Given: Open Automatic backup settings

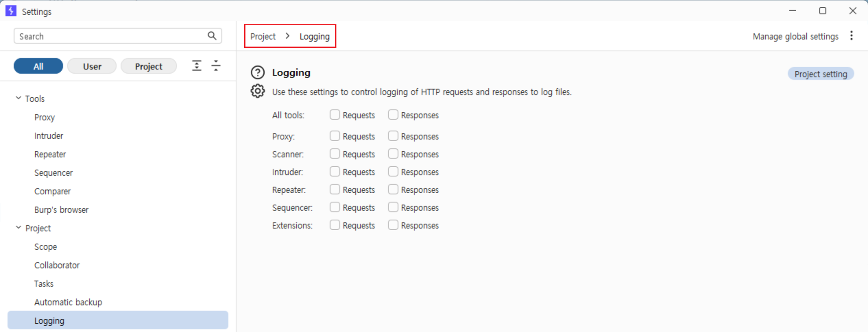Looking at the screenshot, I should coord(68,302).
